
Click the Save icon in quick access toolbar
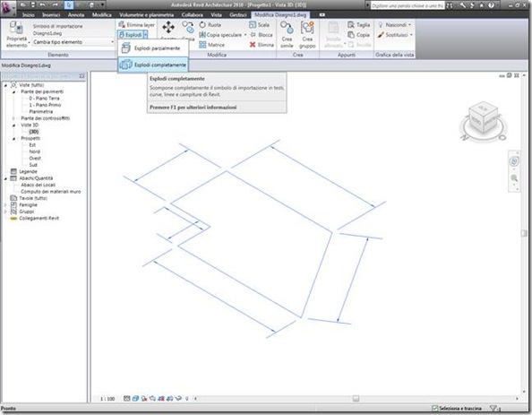(33, 5)
